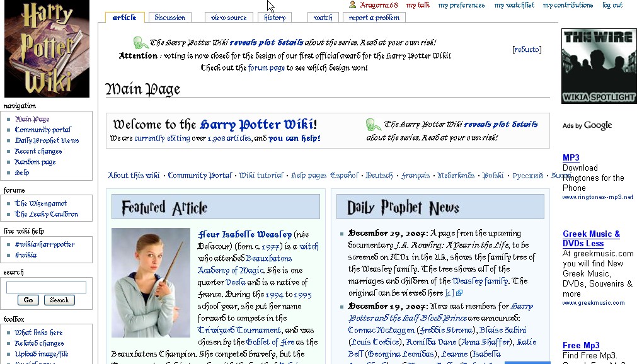Click in the sidebar search field

click(46, 288)
